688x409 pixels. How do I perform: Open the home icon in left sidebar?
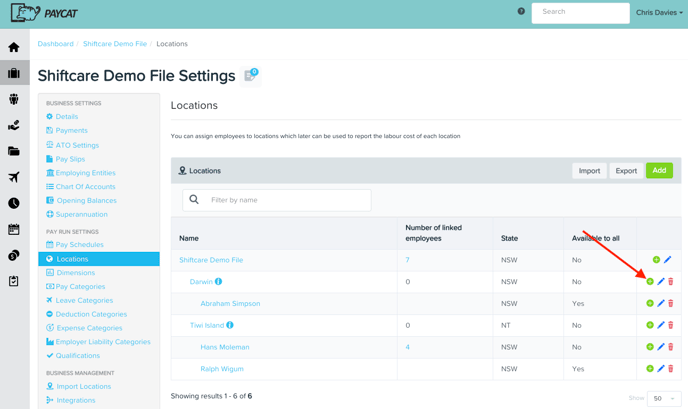[14, 47]
